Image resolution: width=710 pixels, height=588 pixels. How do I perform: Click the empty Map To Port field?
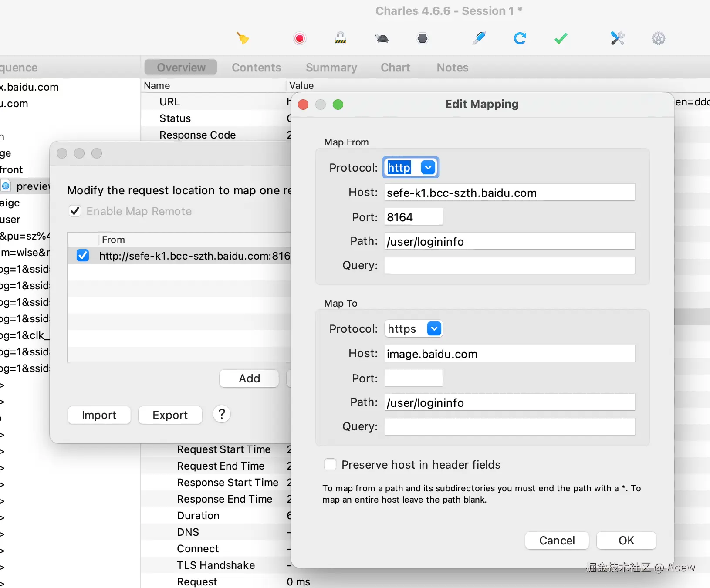(x=414, y=378)
